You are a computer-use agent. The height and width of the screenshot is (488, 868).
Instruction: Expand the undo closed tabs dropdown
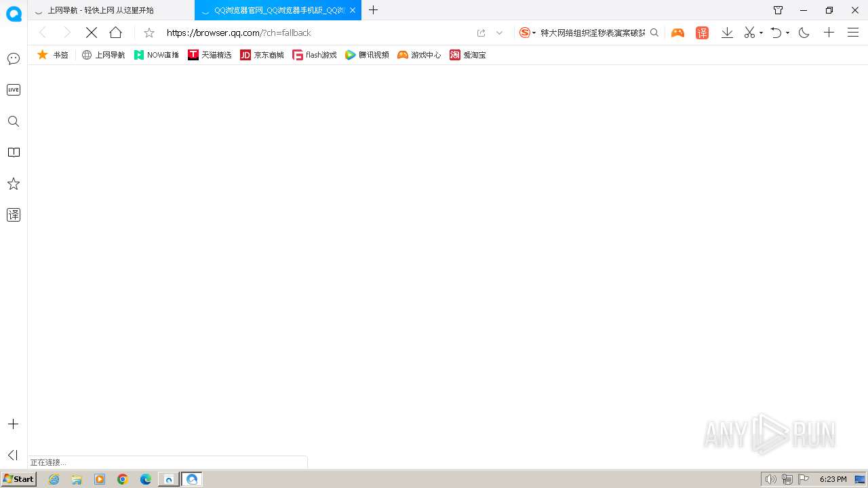(x=787, y=33)
